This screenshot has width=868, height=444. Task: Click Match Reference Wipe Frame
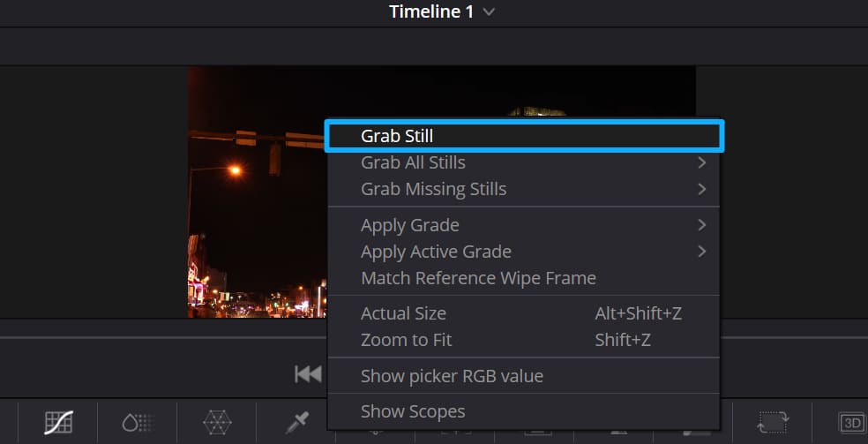click(x=524, y=278)
